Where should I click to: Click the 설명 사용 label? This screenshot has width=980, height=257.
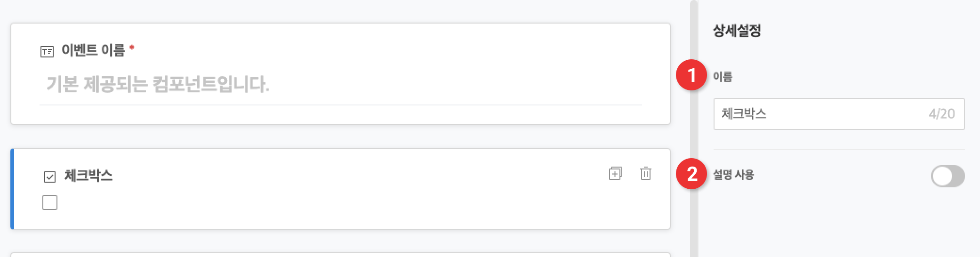pyautogui.click(x=733, y=175)
